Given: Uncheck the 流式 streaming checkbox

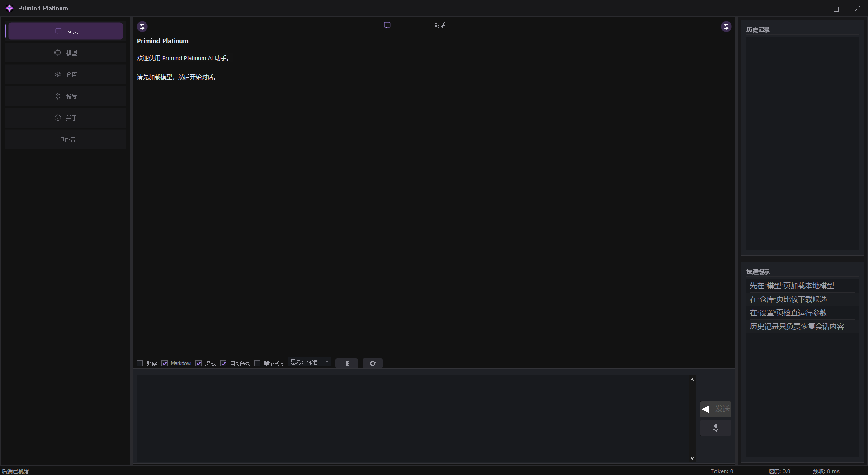Looking at the screenshot, I should [198, 363].
